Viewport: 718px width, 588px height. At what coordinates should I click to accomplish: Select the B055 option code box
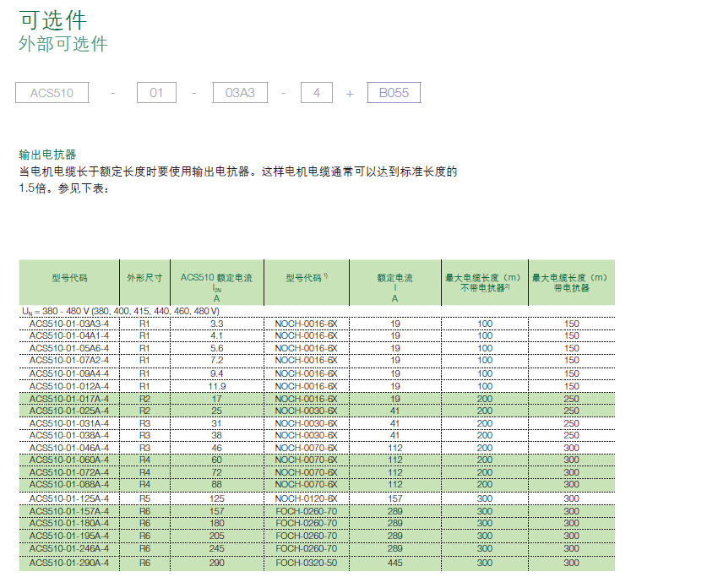coord(394,92)
